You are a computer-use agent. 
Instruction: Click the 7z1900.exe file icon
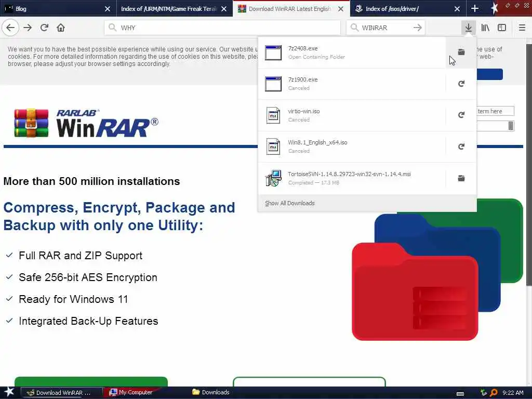(x=273, y=84)
